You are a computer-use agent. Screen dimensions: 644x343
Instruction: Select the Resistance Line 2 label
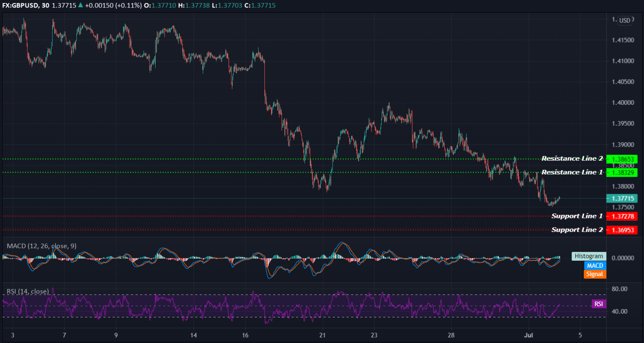click(572, 158)
